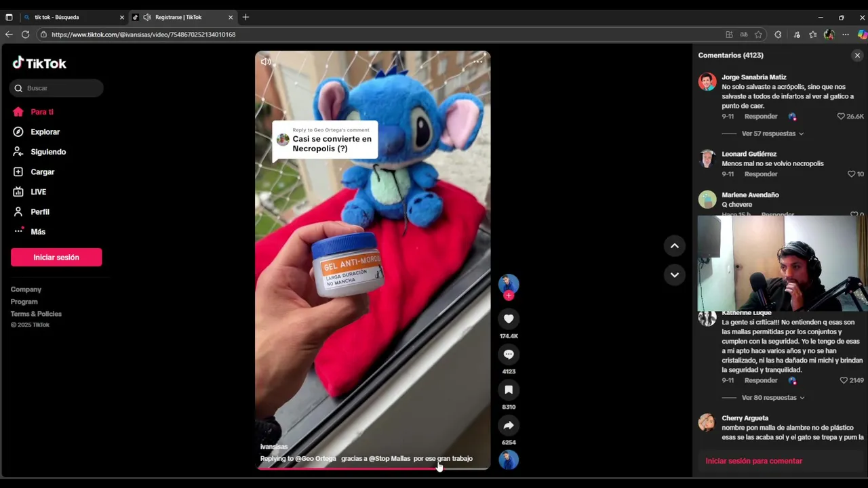Open browser settings and more menu
Image resolution: width=868 pixels, height=488 pixels.
(846, 35)
